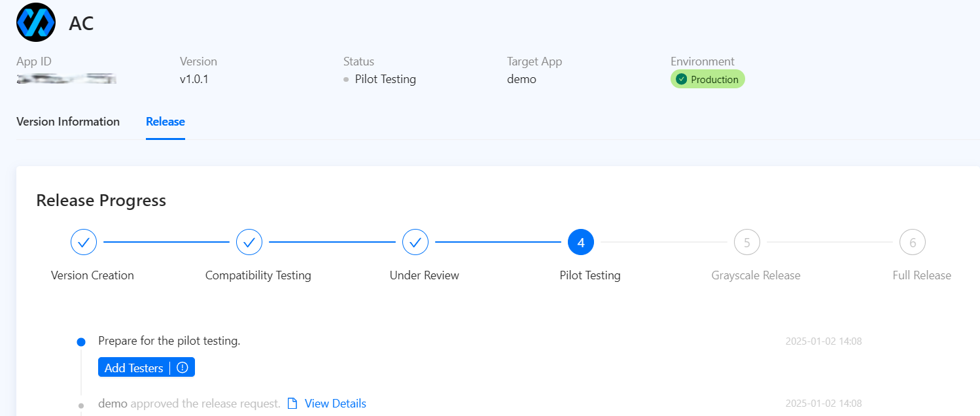Switch to the Version Information tab
This screenshot has width=980, height=416.
pos(68,122)
